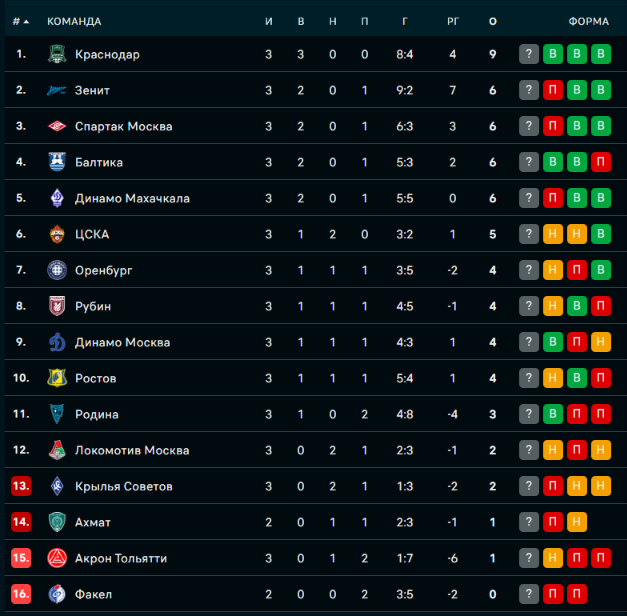This screenshot has height=616, width=627.
Task: Click the upcoming match ? badge for Краснодар
Action: point(529,54)
